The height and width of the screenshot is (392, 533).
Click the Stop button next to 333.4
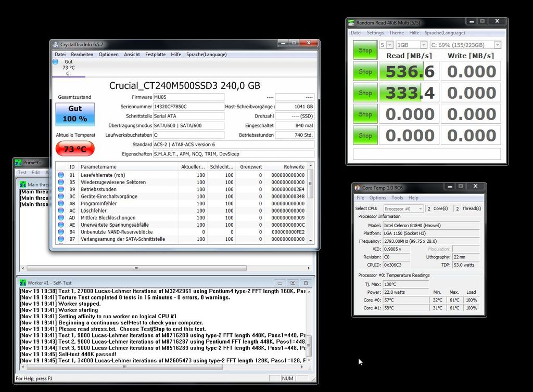pyautogui.click(x=365, y=93)
